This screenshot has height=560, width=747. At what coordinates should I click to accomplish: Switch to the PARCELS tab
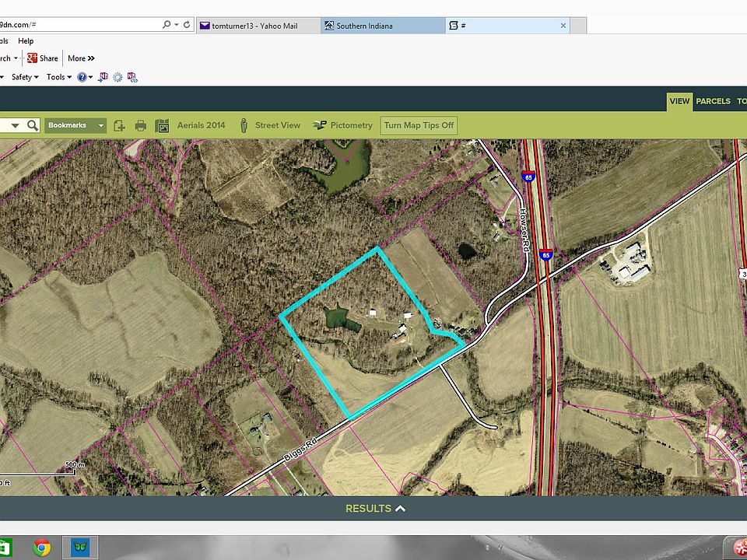tap(713, 101)
